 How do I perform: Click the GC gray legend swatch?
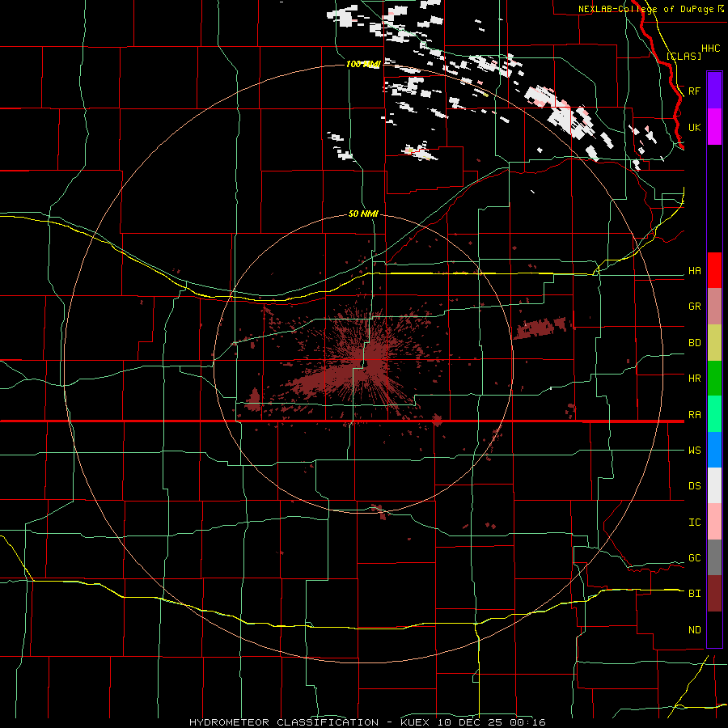pyautogui.click(x=714, y=557)
